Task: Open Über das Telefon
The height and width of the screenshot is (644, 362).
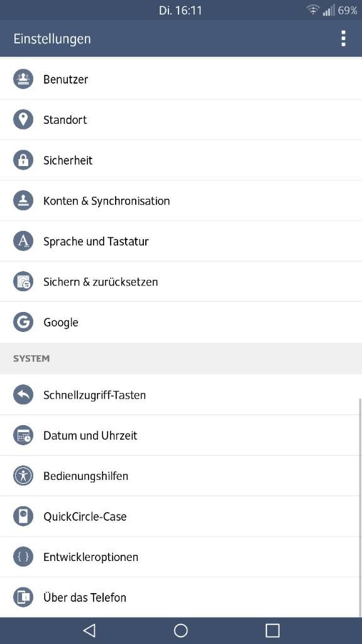Action: [x=181, y=597]
